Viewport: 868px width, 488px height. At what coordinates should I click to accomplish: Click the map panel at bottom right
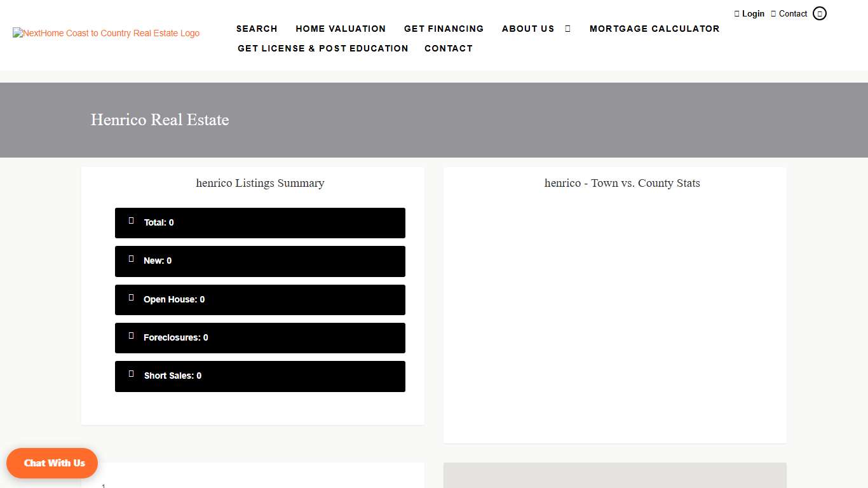tap(614, 475)
